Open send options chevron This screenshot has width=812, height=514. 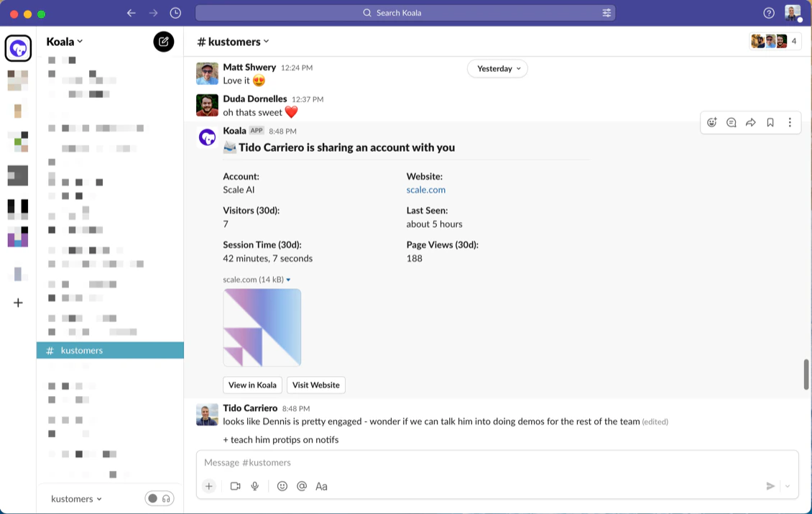point(788,486)
